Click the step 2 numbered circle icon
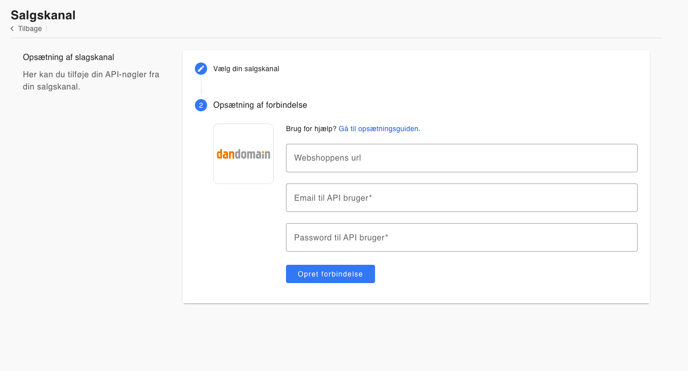688x371 pixels. [x=201, y=105]
